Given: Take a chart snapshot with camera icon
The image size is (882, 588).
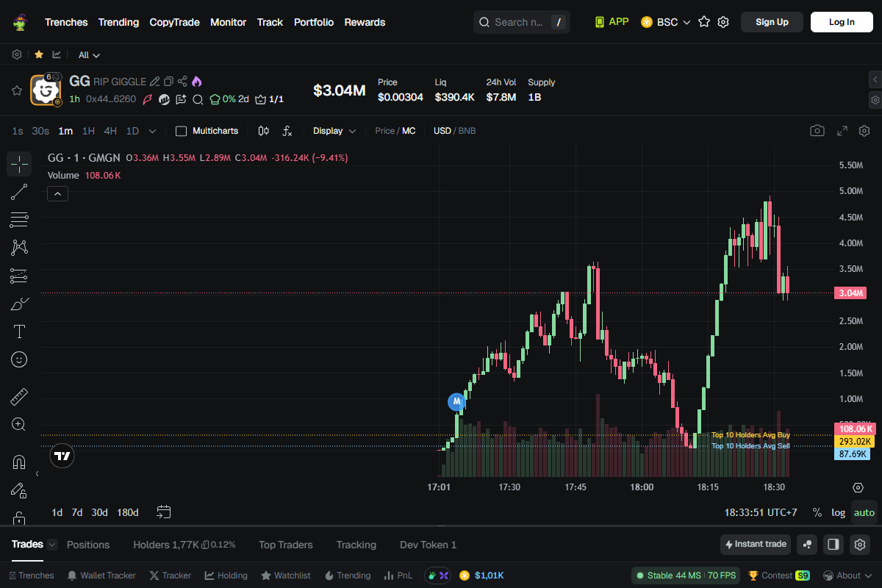Looking at the screenshot, I should pyautogui.click(x=817, y=131).
